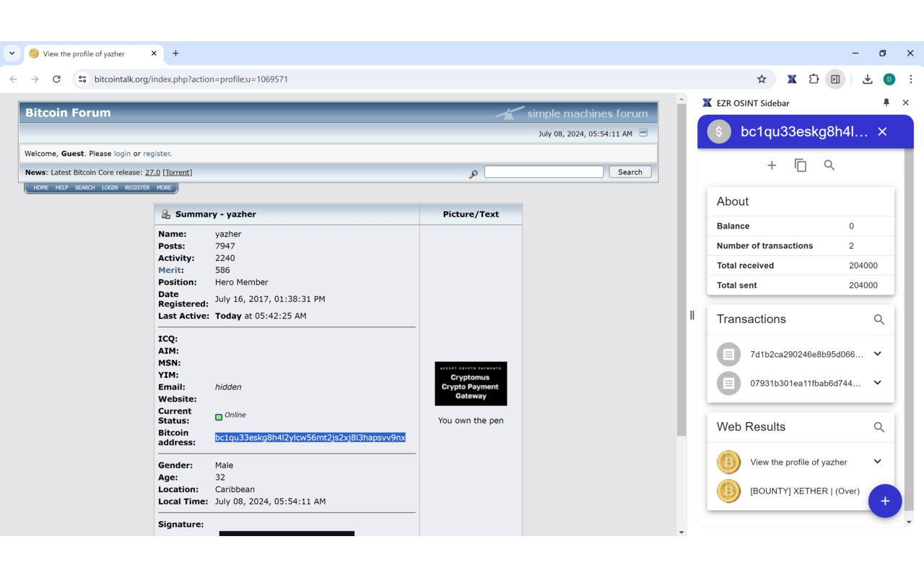Viewport: 924px width, 578px height.
Task: Pin the EZR OSINT Sidebar
Action: (x=886, y=103)
